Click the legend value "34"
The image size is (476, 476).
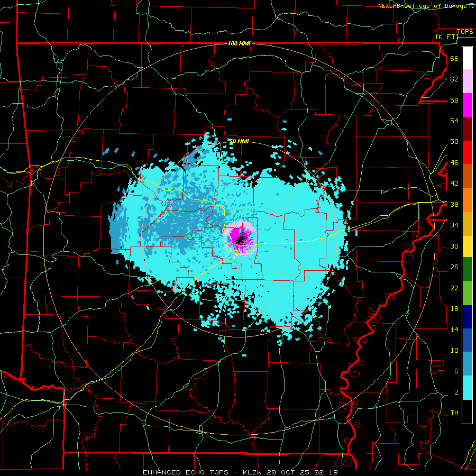[x=454, y=225]
